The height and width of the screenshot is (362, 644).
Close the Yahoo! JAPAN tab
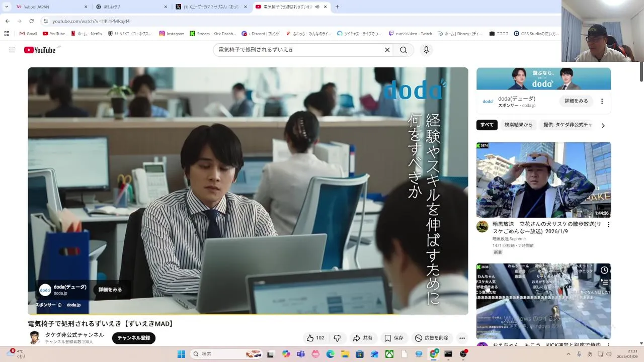click(x=86, y=7)
